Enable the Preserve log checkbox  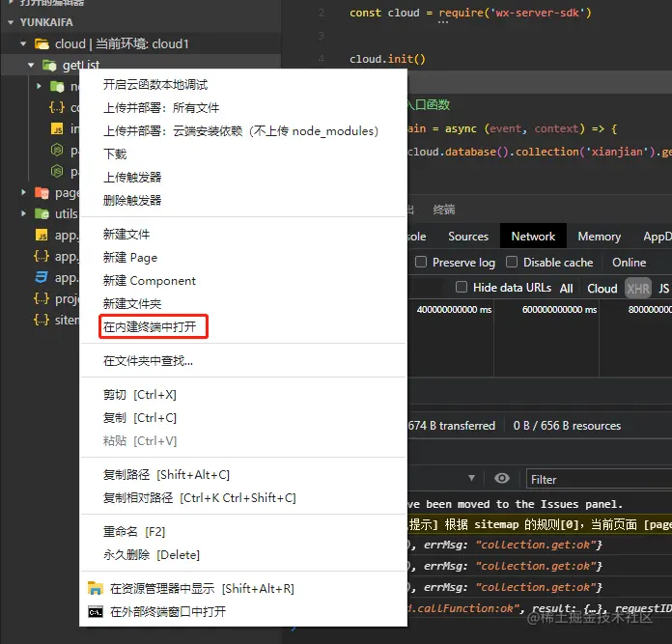421,262
